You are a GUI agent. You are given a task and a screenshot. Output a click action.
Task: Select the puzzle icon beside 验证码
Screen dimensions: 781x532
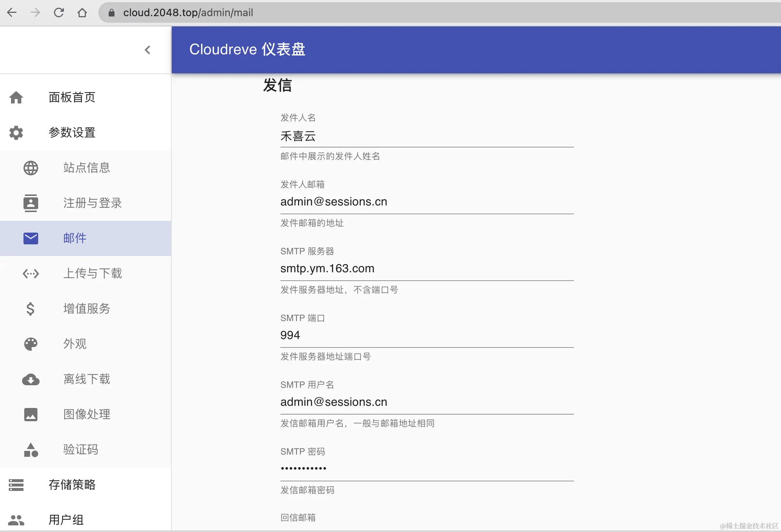[30, 450]
